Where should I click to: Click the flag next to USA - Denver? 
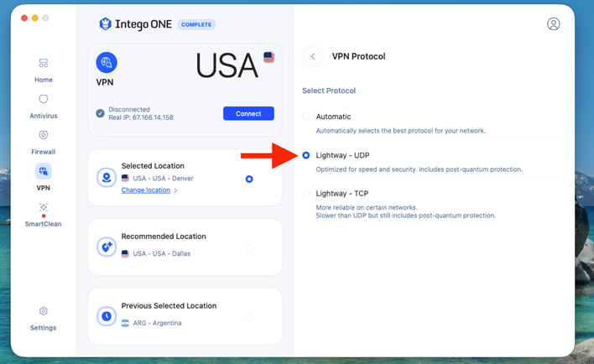pos(125,178)
